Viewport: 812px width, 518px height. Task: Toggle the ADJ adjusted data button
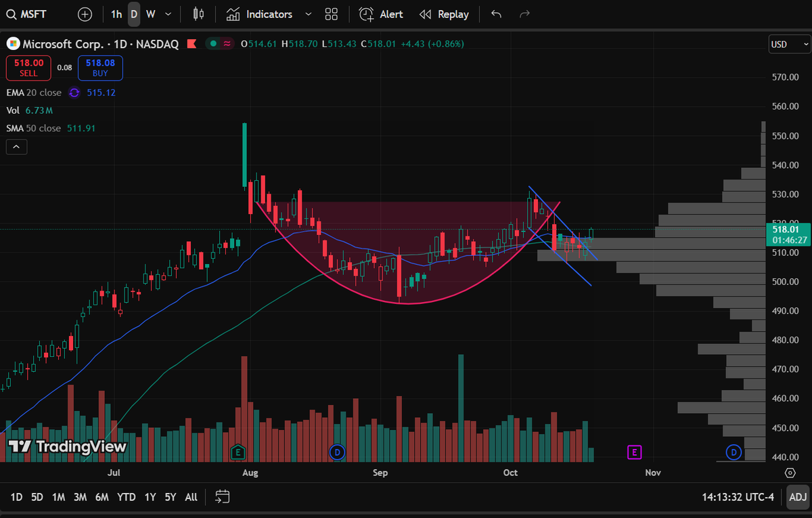(798, 497)
